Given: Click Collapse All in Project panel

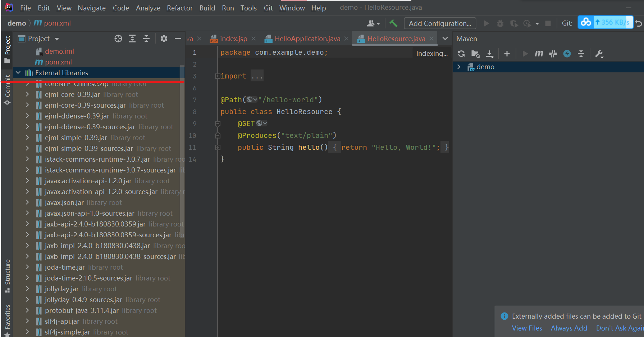Looking at the screenshot, I should coord(146,39).
